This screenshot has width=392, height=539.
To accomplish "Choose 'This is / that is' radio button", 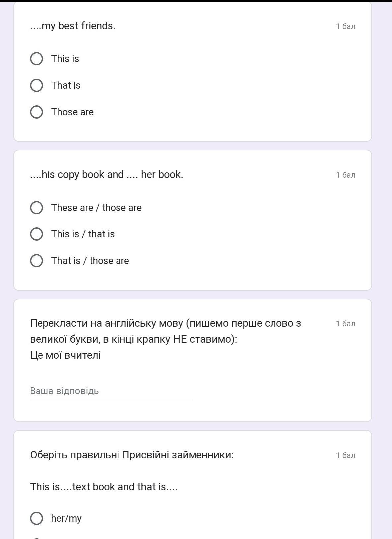I will click(x=37, y=234).
